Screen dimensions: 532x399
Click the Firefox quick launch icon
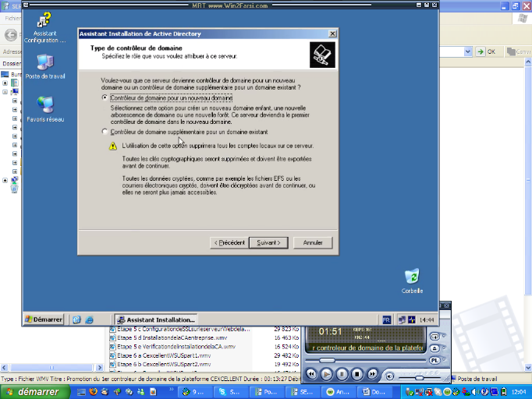pos(93,392)
